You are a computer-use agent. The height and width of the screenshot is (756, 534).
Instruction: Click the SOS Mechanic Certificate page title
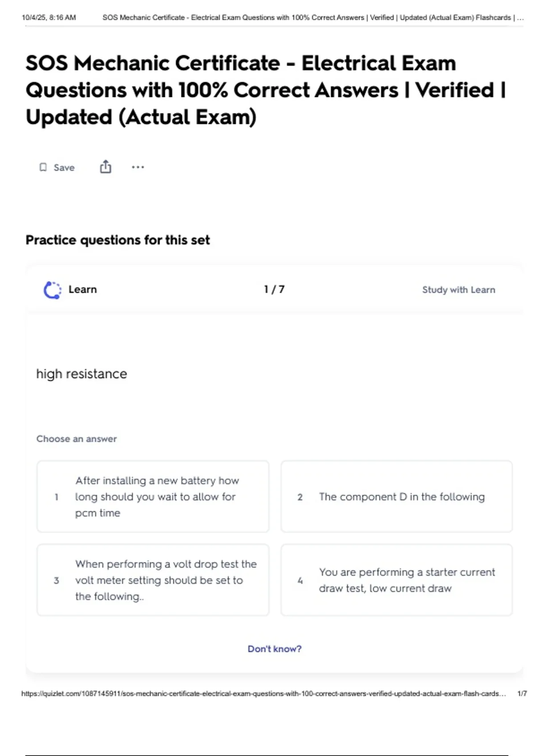[x=266, y=90]
